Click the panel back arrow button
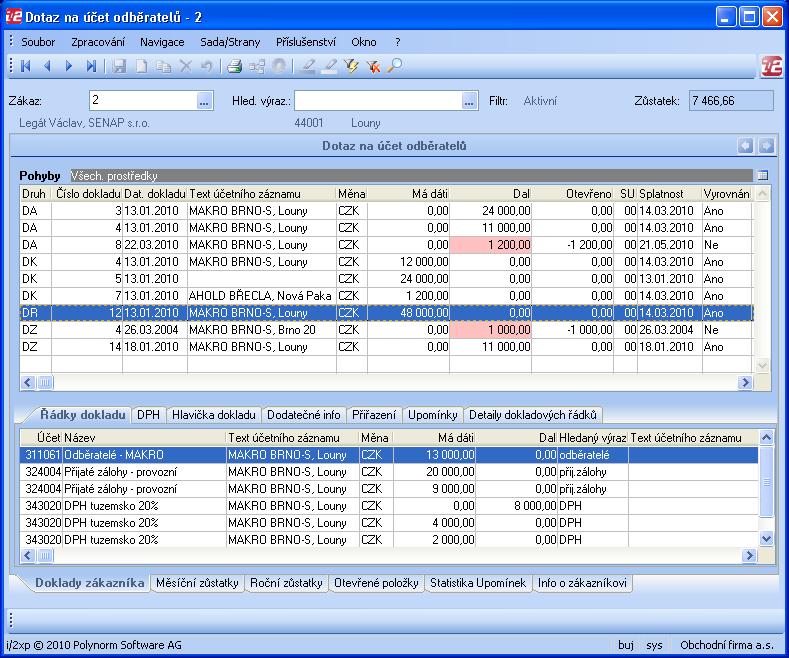 coord(746,146)
